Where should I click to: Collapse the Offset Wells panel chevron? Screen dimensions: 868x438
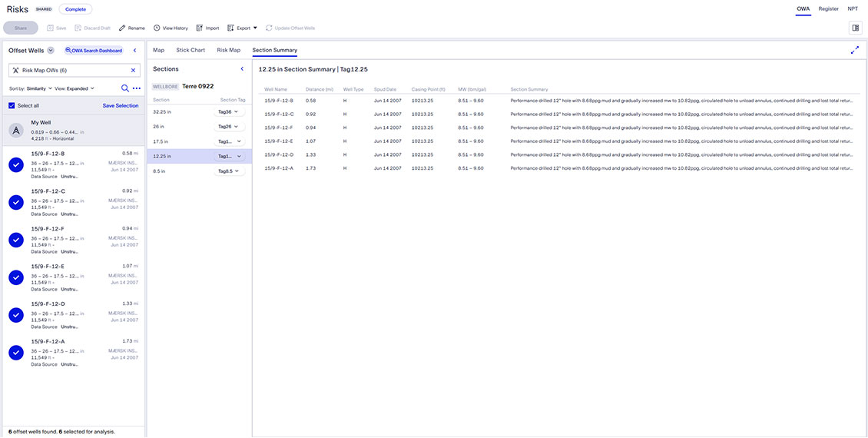pos(134,51)
